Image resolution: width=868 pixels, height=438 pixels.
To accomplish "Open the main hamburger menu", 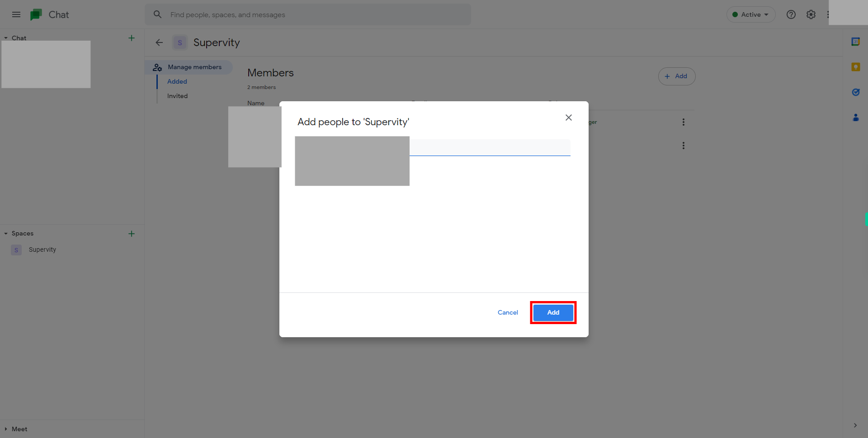I will tap(16, 14).
